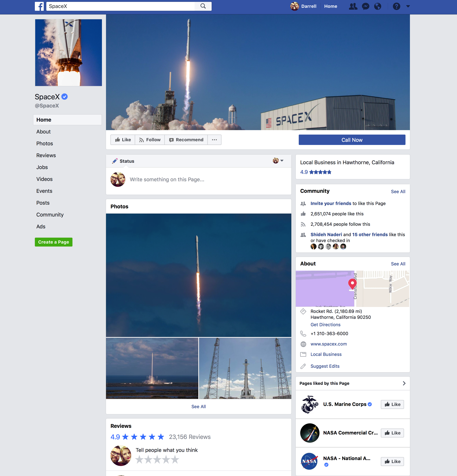Toggle Like on the SpaceX page
This screenshot has height=476, width=457.
tap(123, 140)
